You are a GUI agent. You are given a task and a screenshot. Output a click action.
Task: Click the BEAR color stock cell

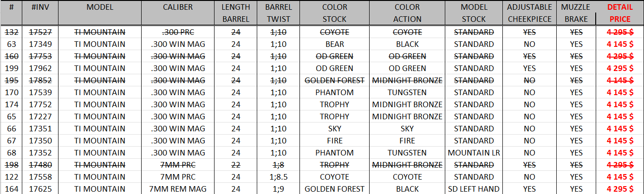[334, 44]
